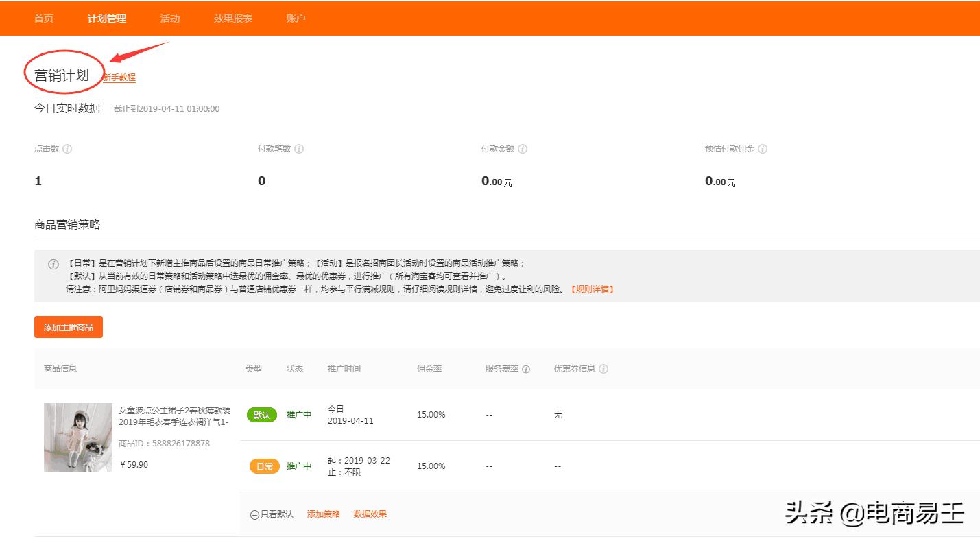
Task: Open the 优惠券信息 column info icon
Action: (x=603, y=369)
